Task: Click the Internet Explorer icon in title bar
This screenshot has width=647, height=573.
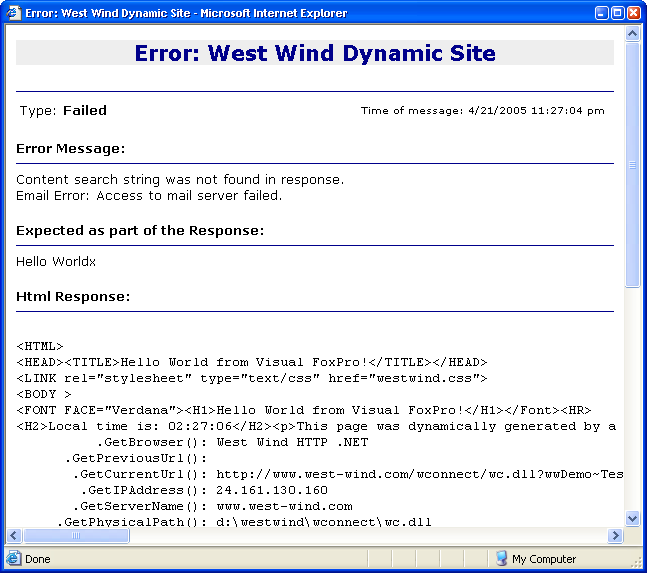Action: pos(13,13)
